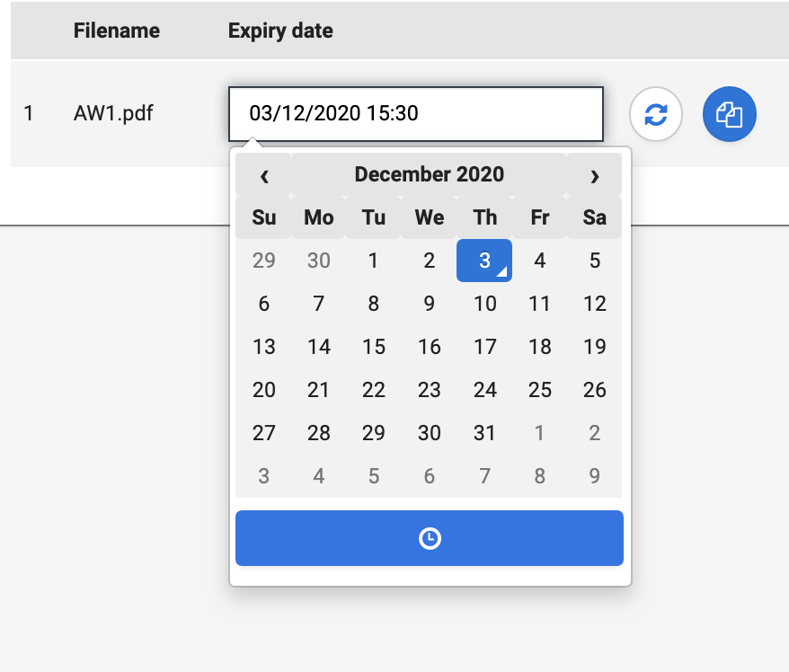Image resolution: width=789 pixels, height=672 pixels.
Task: Focus the expiry date input field
Action: [x=415, y=114]
